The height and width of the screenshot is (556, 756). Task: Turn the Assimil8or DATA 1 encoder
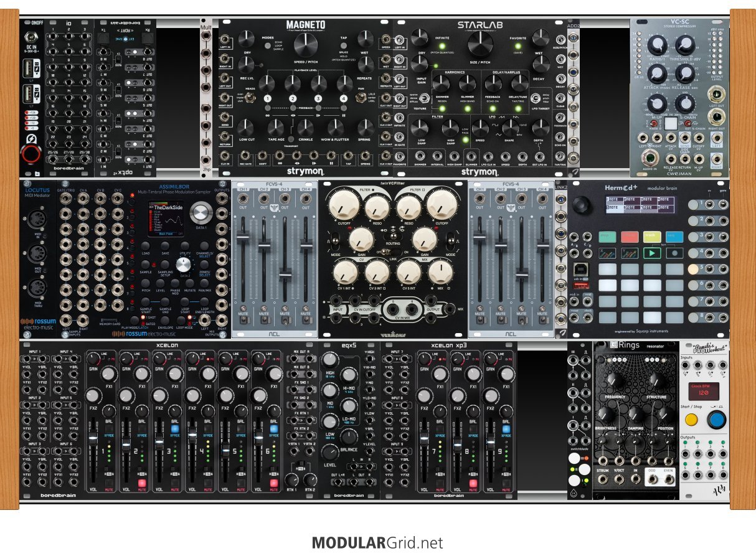[201, 214]
